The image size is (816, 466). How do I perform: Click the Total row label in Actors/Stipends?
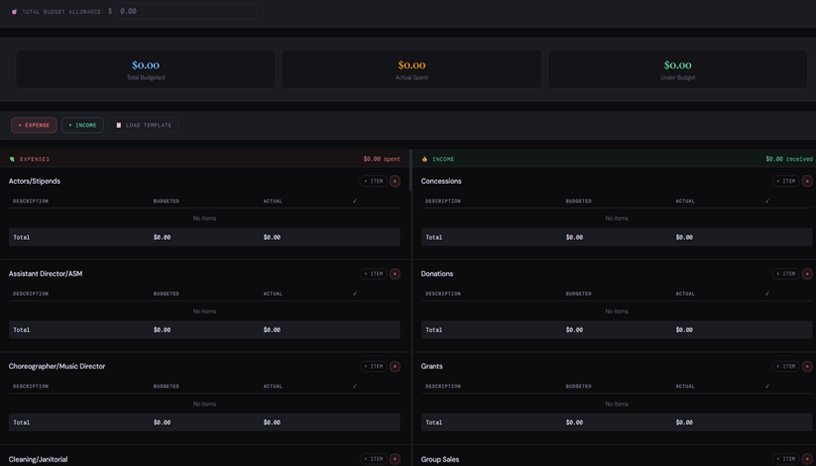21,237
